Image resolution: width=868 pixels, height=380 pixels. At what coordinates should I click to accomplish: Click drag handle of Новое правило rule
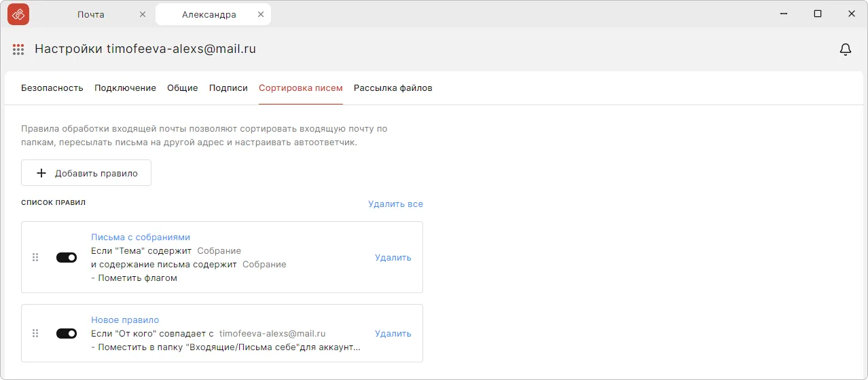point(35,333)
